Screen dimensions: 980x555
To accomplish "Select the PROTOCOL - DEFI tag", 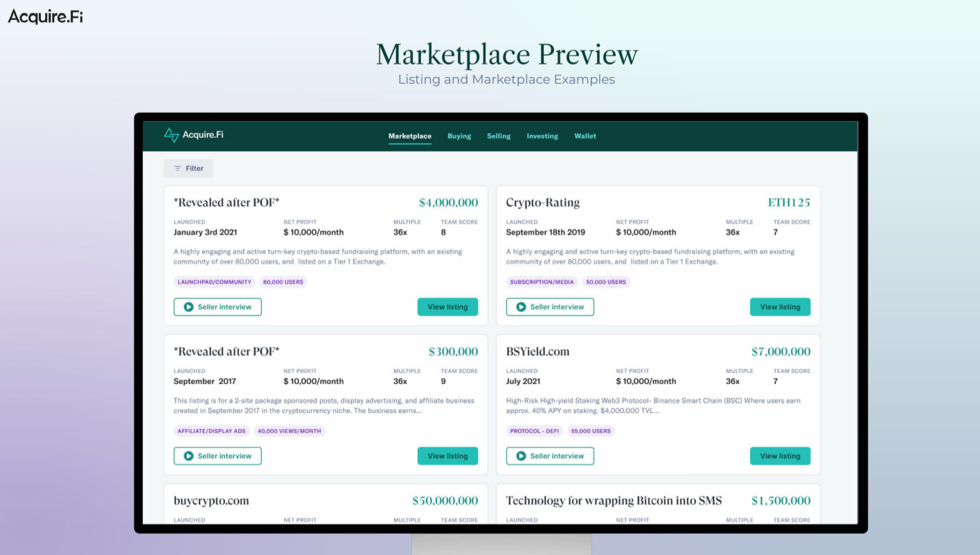I will click(535, 430).
